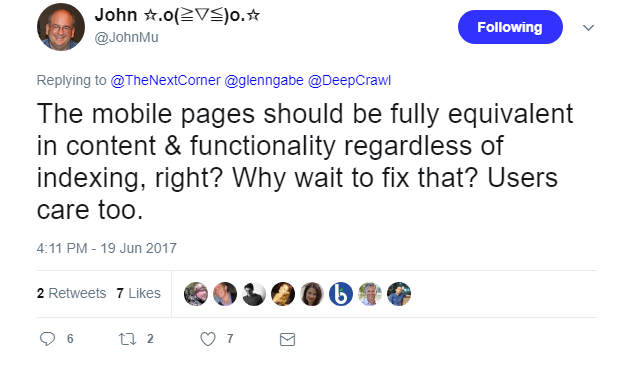Send via the direct message envelope icon
Image resolution: width=637 pixels, height=367 pixels.
(287, 339)
